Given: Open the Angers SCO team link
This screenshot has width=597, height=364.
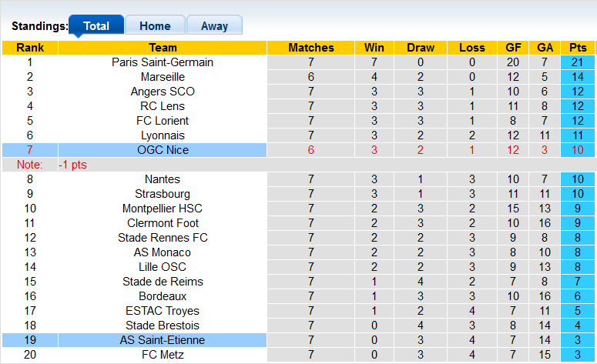Looking at the screenshot, I should [163, 92].
